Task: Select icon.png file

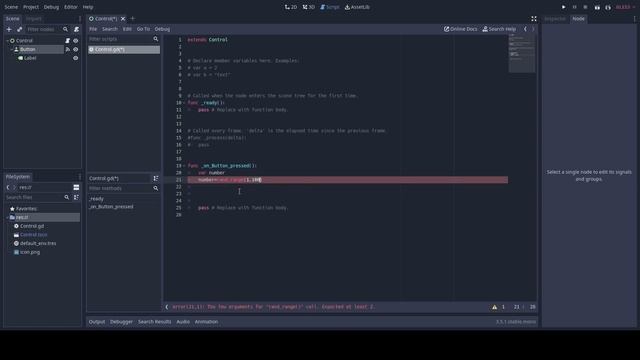Action: [x=30, y=252]
